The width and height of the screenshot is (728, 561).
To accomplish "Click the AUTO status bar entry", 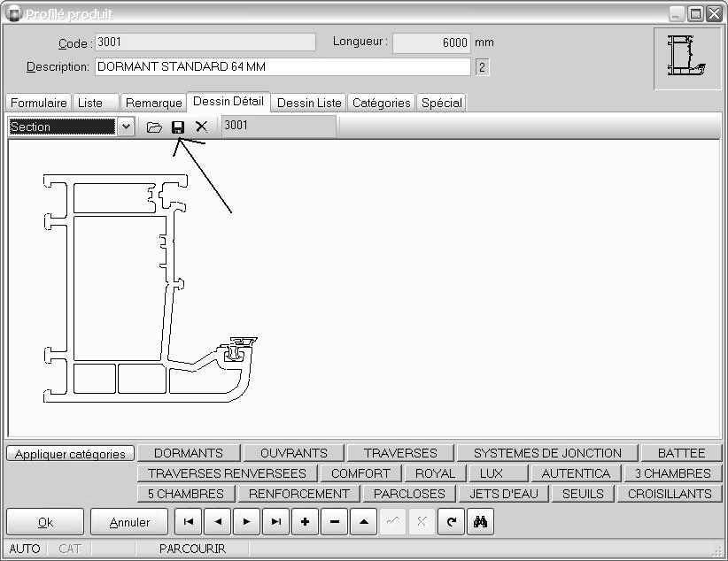I will point(24,549).
